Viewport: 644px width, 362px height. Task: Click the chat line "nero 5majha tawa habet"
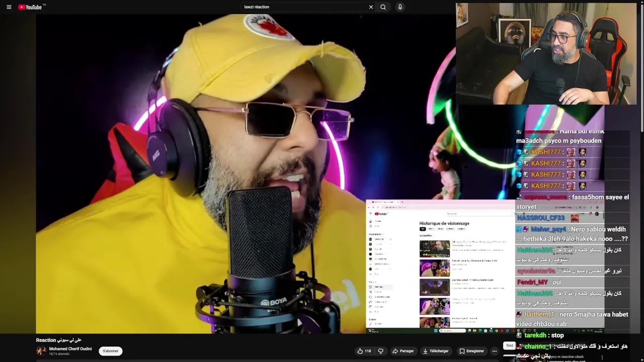pyautogui.click(x=594, y=314)
